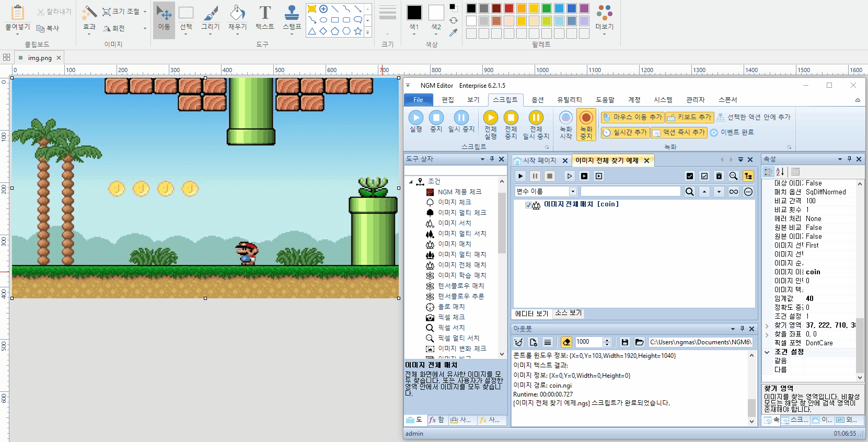Expand the 찾기 영역 property

(x=767, y=325)
